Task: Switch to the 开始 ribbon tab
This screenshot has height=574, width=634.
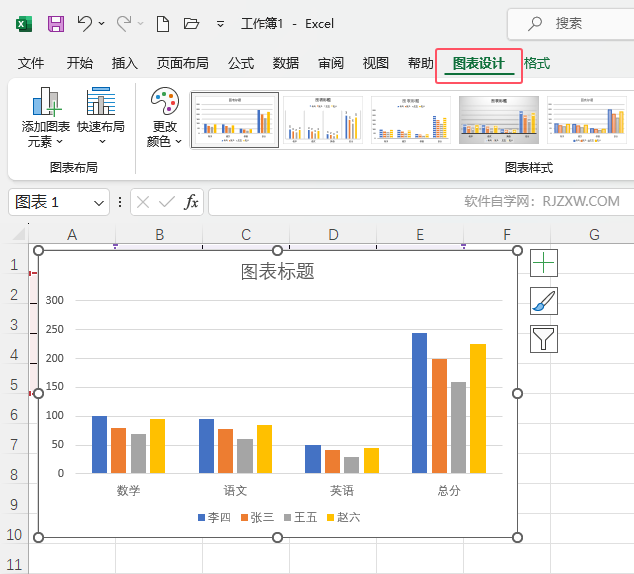Action: tap(79, 63)
